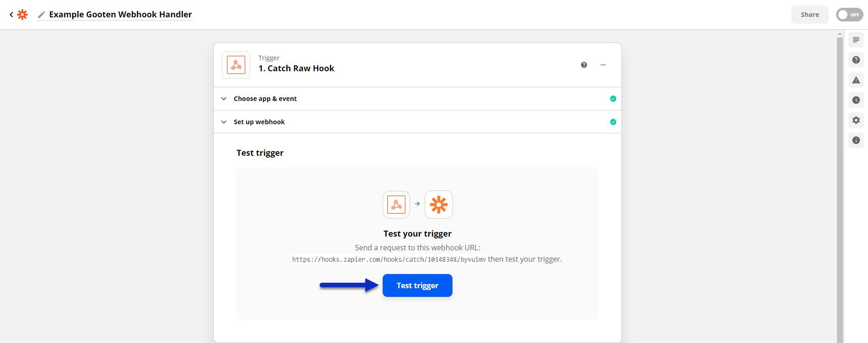Open the warning triangle issues panel
This screenshot has height=343, width=868.
856,80
